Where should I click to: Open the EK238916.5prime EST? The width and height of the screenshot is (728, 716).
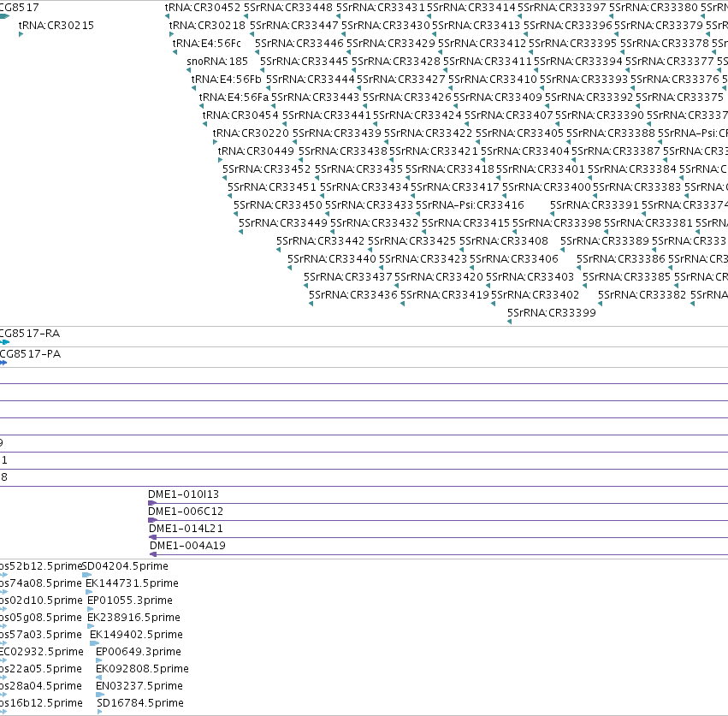coord(133,618)
